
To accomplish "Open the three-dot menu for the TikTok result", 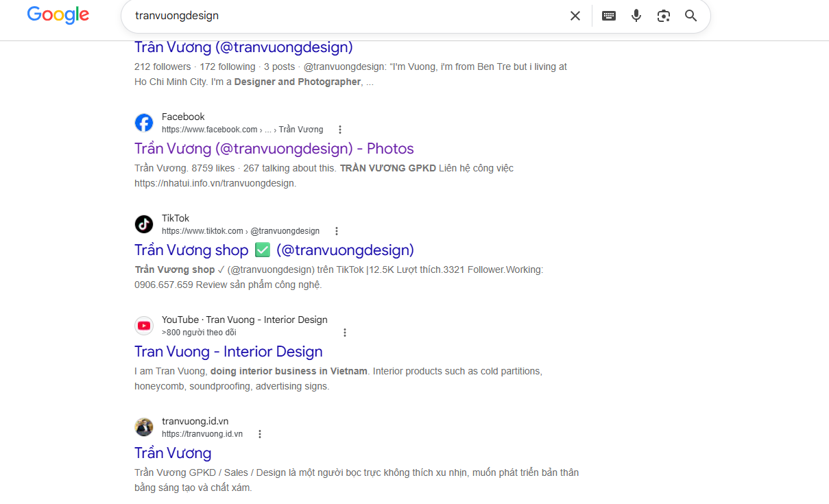I will point(337,231).
